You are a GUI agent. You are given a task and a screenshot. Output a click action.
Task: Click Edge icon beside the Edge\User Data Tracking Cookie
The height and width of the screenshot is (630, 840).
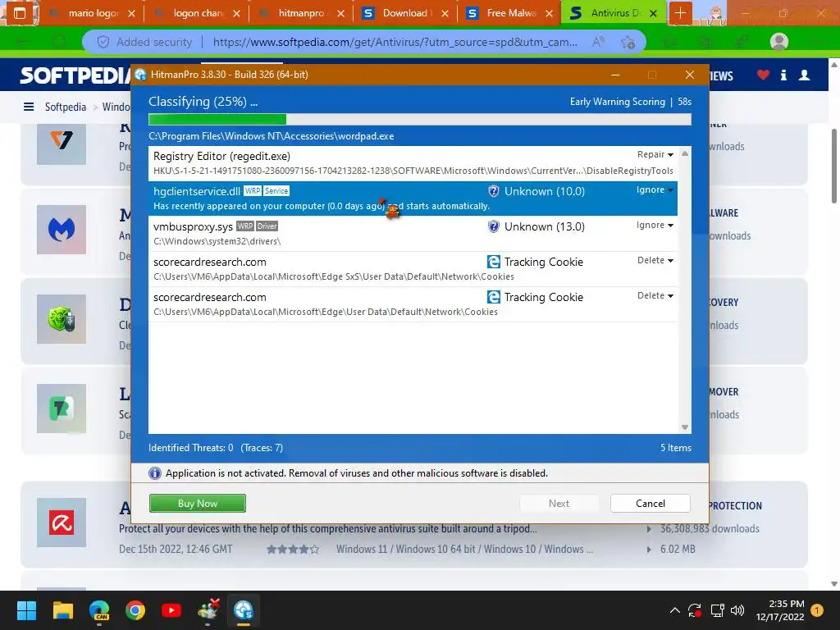pyautogui.click(x=493, y=297)
